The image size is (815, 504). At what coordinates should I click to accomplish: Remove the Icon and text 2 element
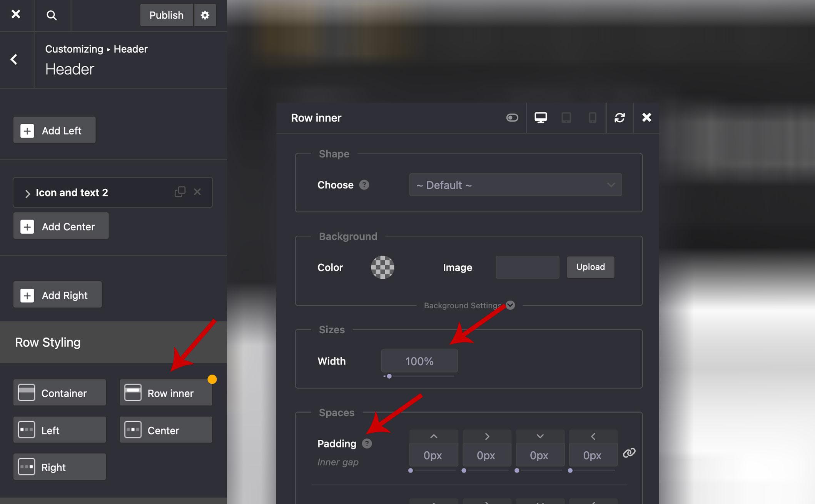(x=197, y=192)
